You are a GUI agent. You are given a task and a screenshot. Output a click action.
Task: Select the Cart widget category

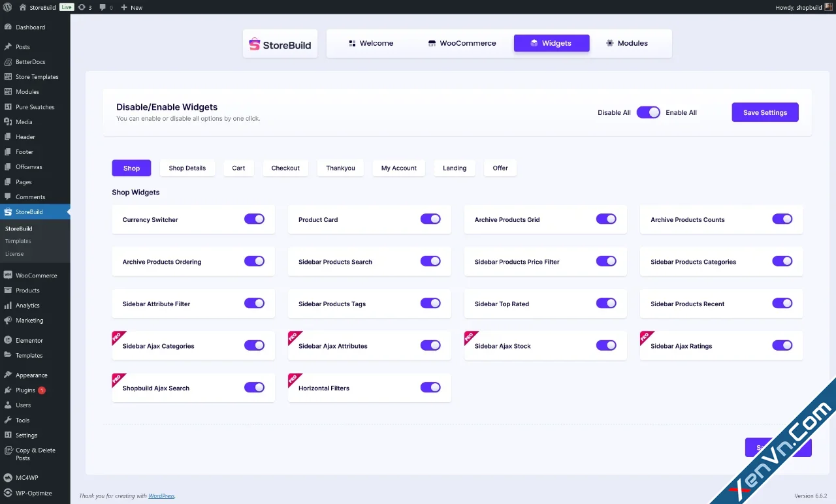click(x=238, y=168)
